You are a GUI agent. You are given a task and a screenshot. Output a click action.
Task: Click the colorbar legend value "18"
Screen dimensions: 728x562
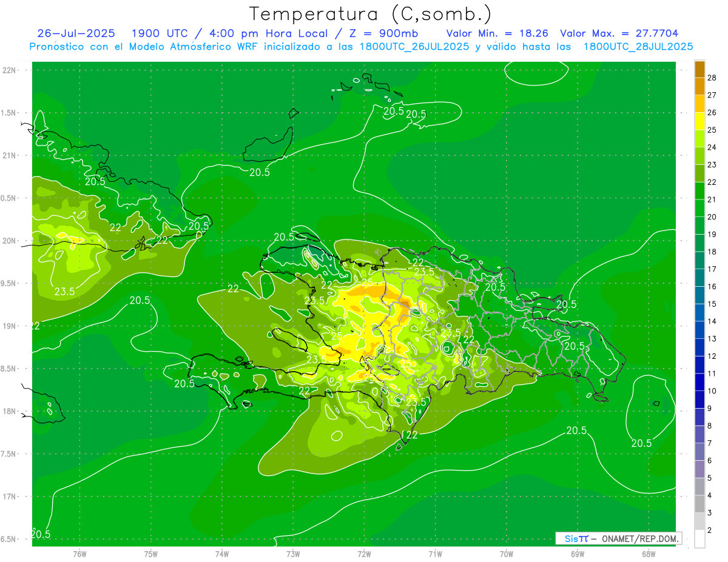tap(712, 252)
